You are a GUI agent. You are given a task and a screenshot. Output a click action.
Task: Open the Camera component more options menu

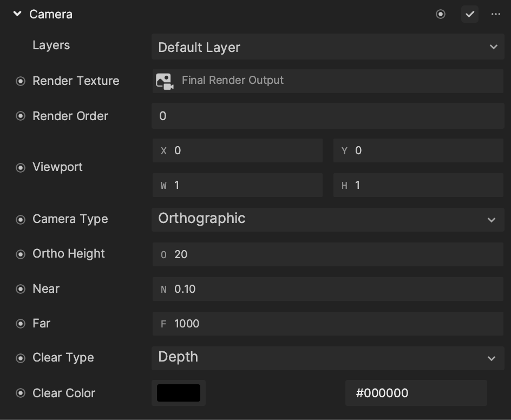pyautogui.click(x=496, y=14)
